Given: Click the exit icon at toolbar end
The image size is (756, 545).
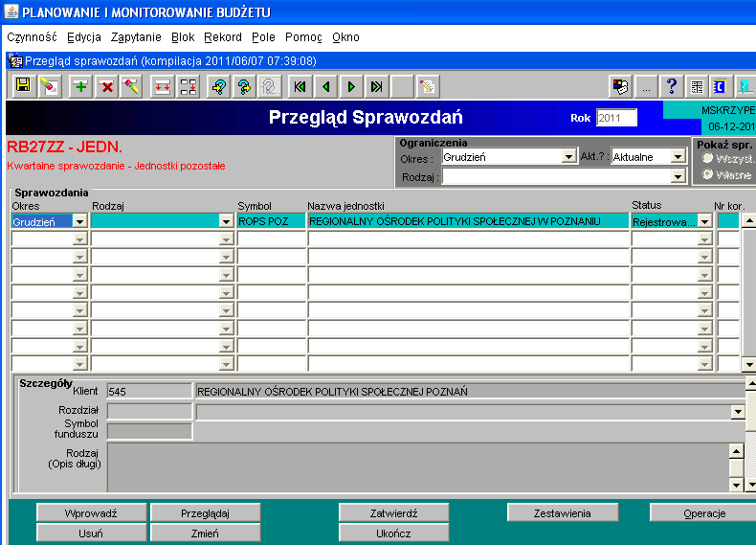Looking at the screenshot, I should (x=745, y=86).
